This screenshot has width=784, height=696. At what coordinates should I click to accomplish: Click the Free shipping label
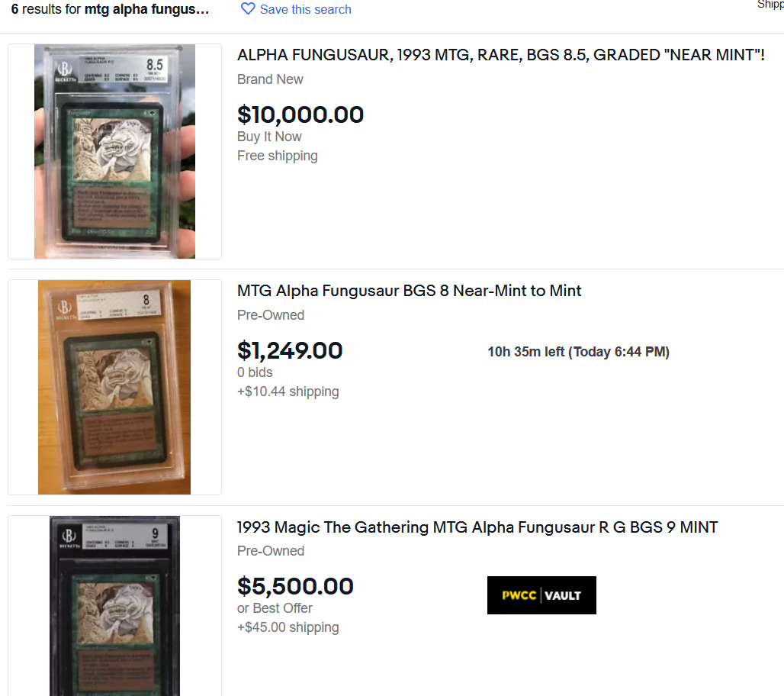click(278, 156)
